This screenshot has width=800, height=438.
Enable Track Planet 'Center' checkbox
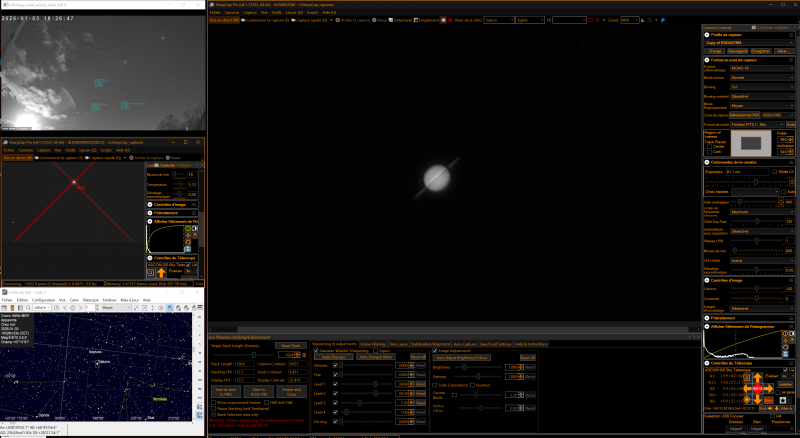pos(709,147)
